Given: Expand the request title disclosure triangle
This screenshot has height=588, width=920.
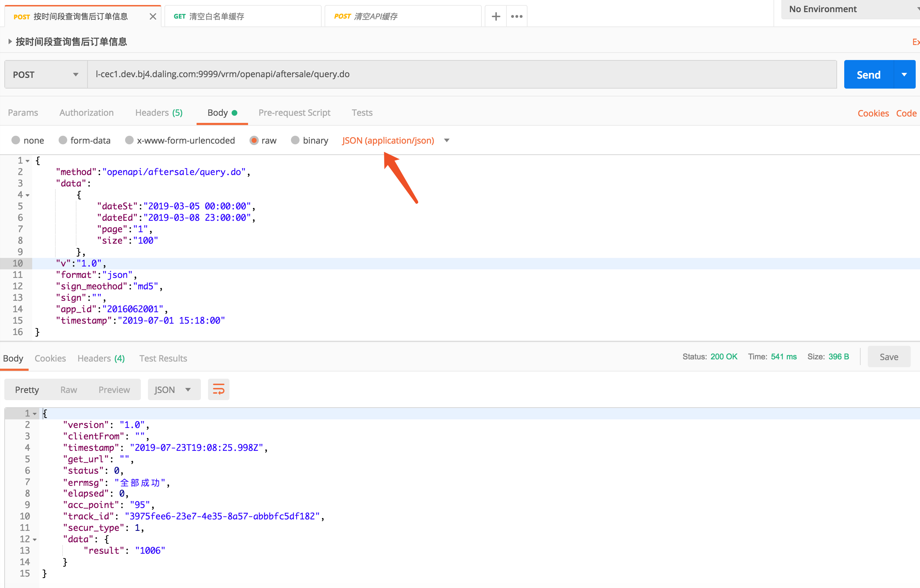Looking at the screenshot, I should (x=10, y=41).
